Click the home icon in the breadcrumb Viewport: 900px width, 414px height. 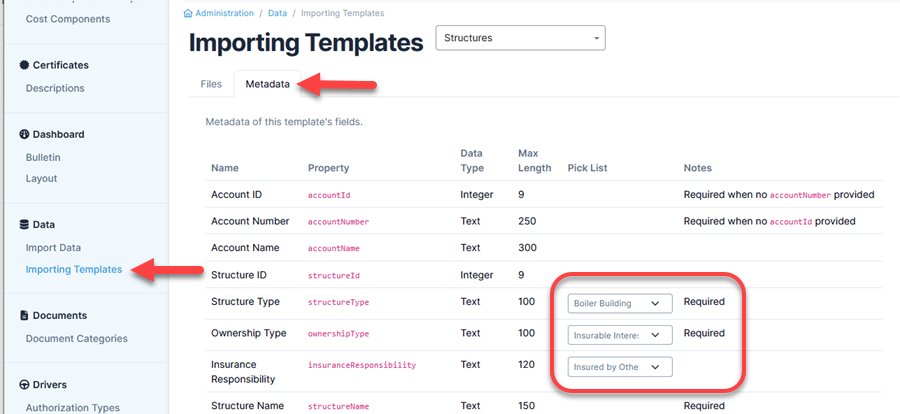188,13
